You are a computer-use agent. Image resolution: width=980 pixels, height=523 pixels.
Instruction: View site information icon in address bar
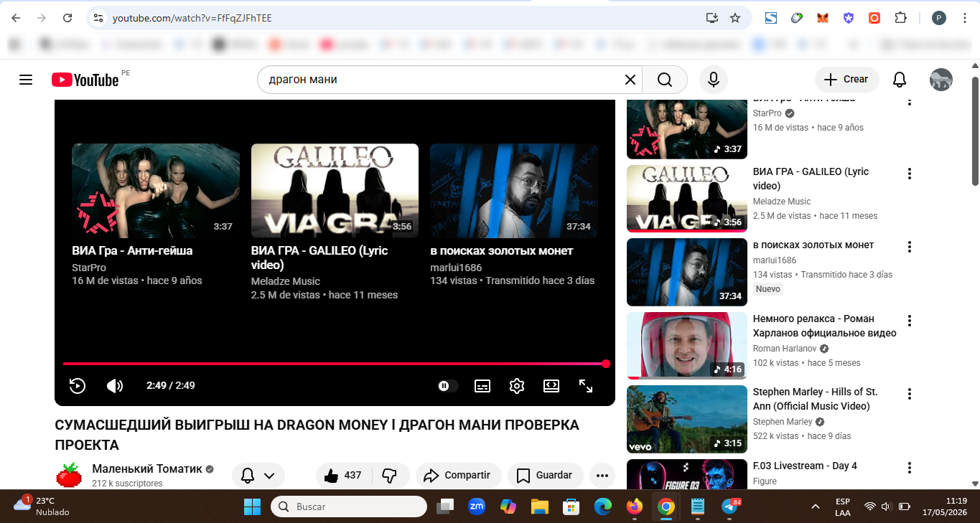[98, 18]
